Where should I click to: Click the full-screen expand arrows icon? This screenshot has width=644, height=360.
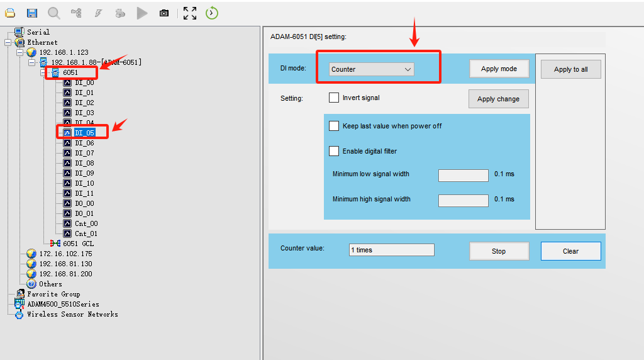click(190, 13)
